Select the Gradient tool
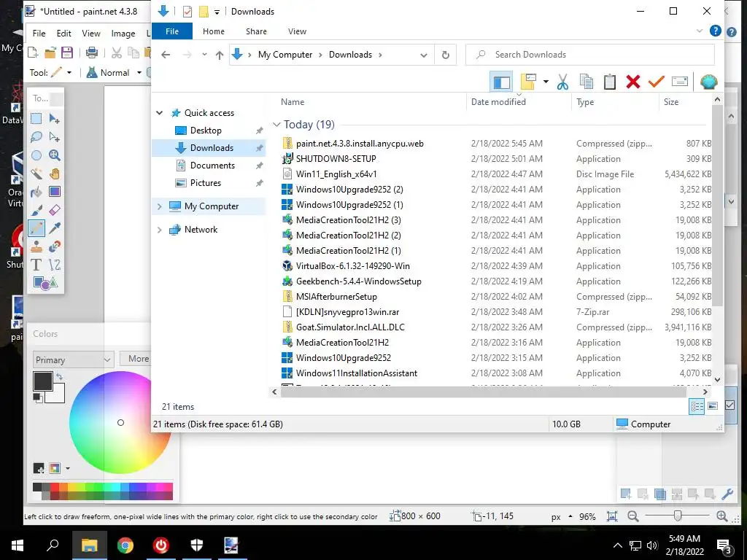This screenshot has width=747, height=560. pos(54,192)
